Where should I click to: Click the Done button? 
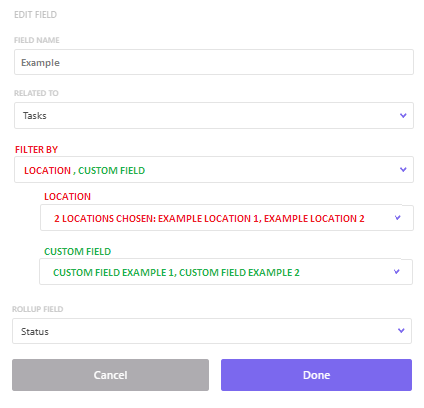point(316,375)
